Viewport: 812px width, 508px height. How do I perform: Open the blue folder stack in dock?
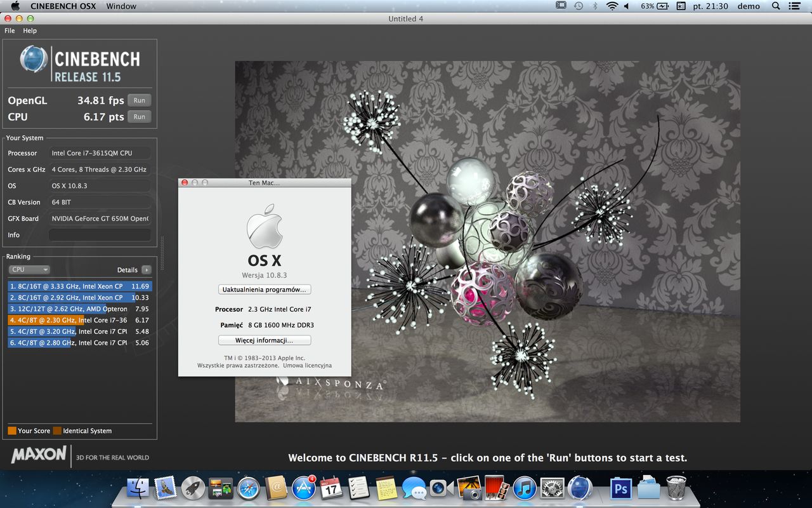pos(648,488)
